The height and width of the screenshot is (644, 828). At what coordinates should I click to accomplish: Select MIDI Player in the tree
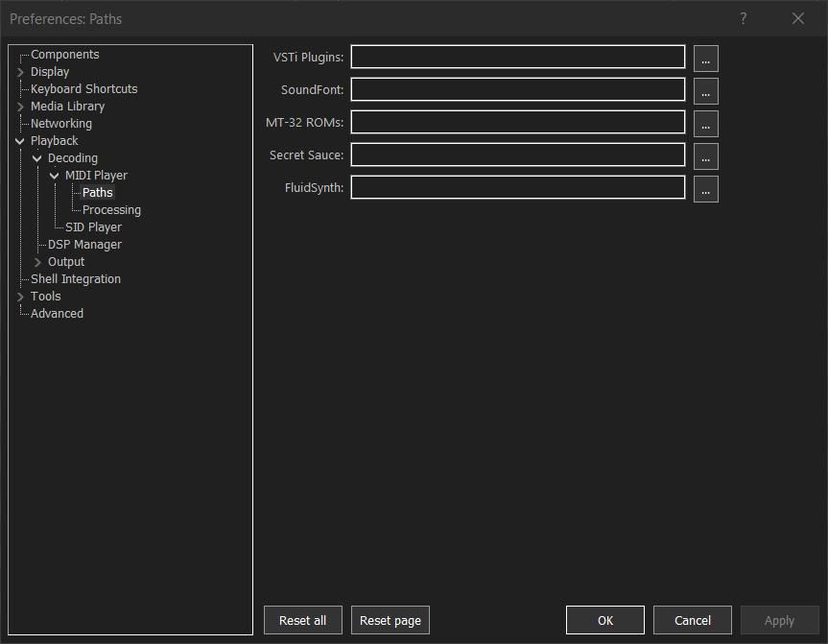click(96, 176)
